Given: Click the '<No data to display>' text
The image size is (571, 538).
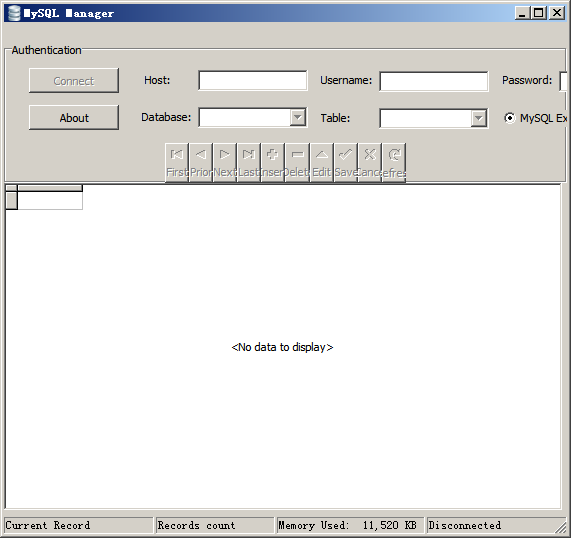Looking at the screenshot, I should click(x=282, y=347).
